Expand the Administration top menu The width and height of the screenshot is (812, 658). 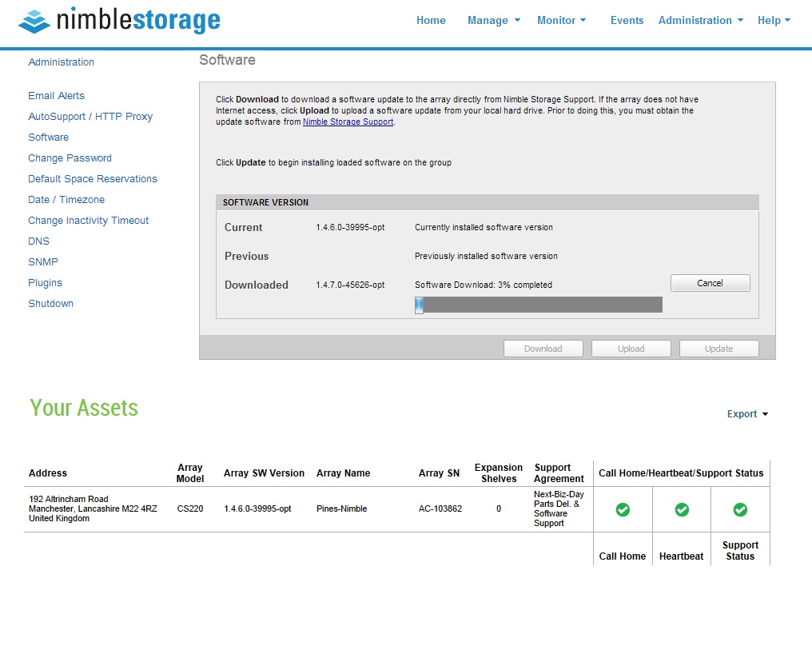701,20
